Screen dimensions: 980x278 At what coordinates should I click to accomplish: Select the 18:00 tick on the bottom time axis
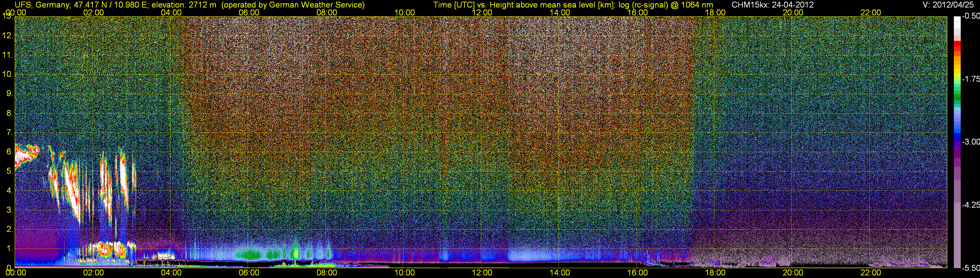tap(715, 273)
